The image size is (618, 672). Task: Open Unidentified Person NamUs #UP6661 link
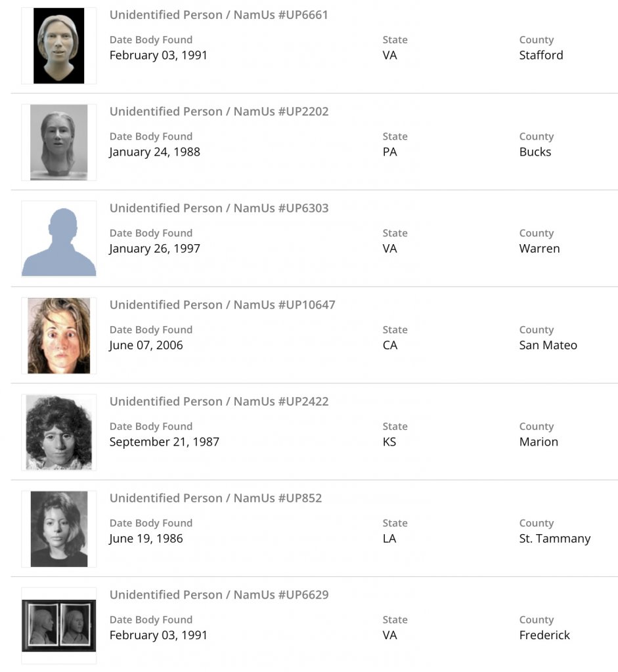click(219, 15)
